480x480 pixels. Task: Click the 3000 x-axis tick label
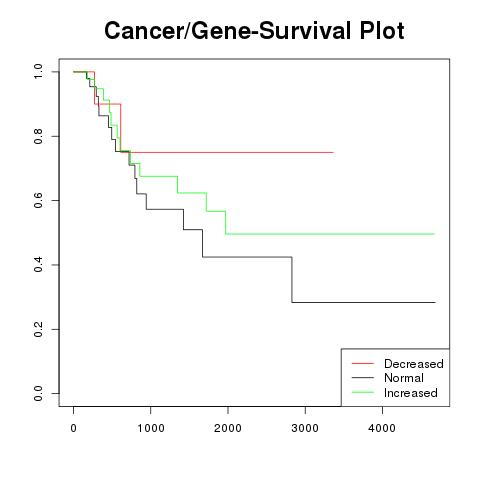305,428
